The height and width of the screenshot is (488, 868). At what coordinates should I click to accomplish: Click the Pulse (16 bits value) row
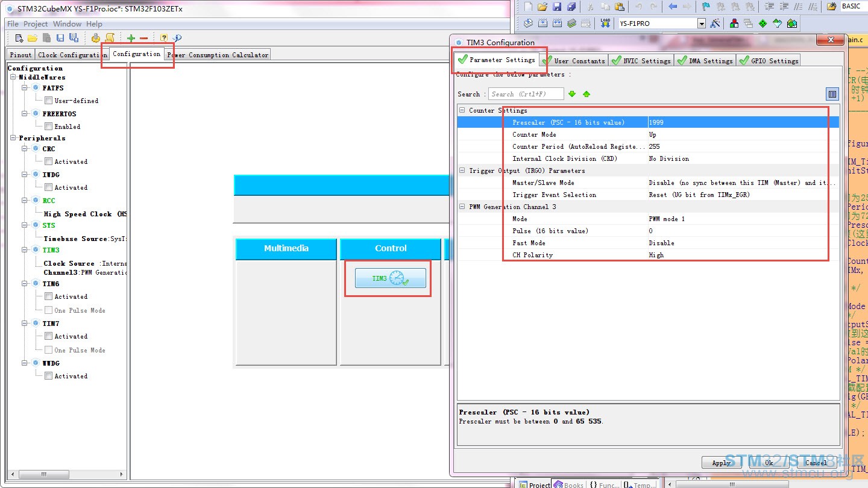click(x=648, y=231)
